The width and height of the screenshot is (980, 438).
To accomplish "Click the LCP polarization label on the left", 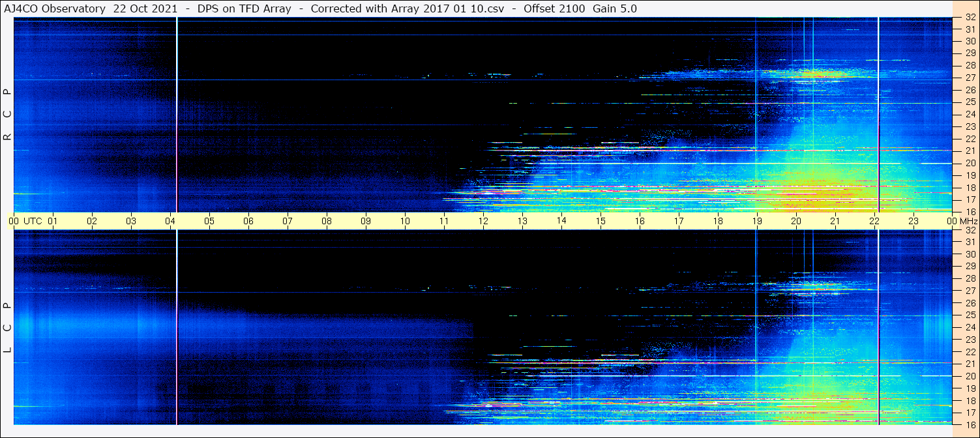I will tap(7, 328).
